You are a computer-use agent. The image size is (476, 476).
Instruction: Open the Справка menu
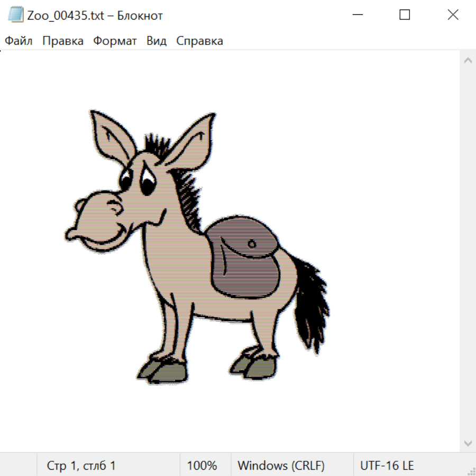(x=199, y=41)
